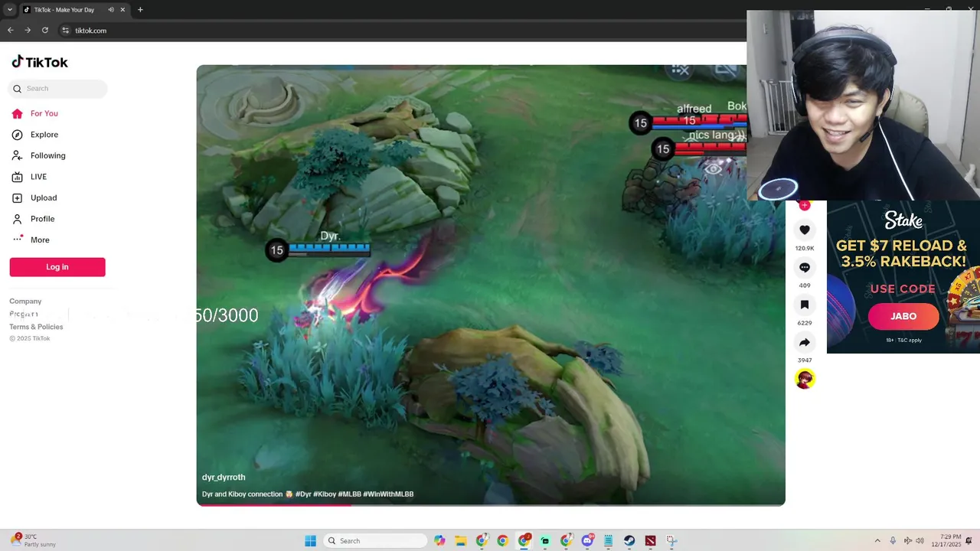Click the Stake logo in the ad
The height and width of the screenshot is (551, 980).
903,220
